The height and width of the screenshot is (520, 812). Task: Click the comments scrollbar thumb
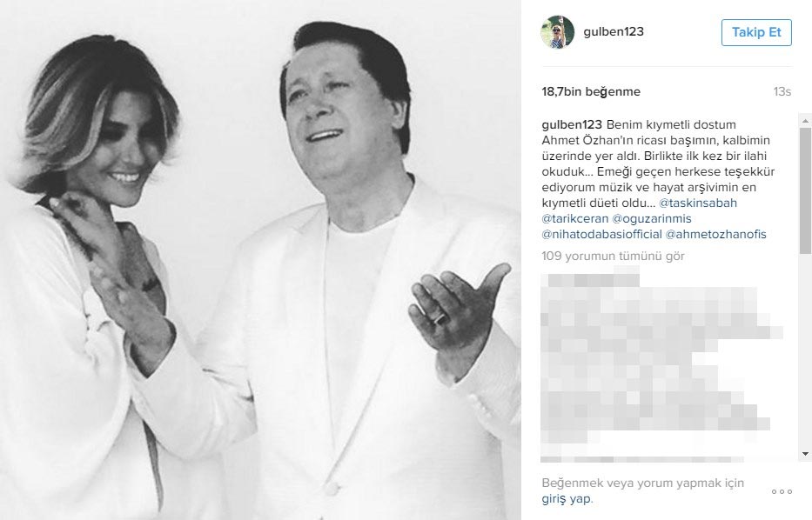[x=805, y=190]
